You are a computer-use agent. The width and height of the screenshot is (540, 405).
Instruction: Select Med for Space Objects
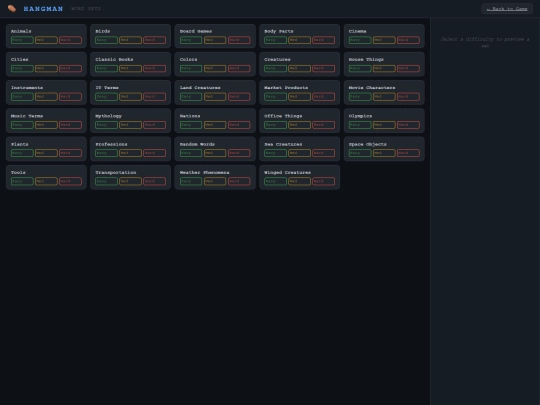384,153
